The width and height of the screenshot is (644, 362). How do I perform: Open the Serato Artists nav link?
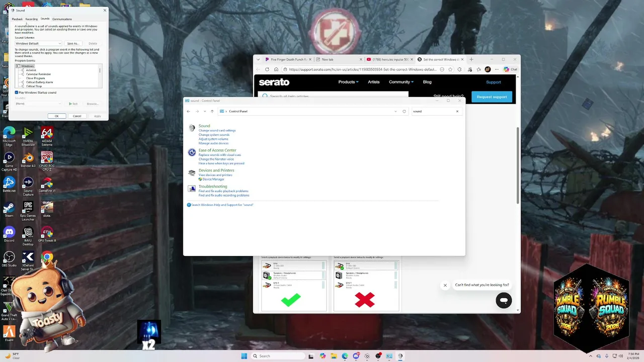coord(373,82)
